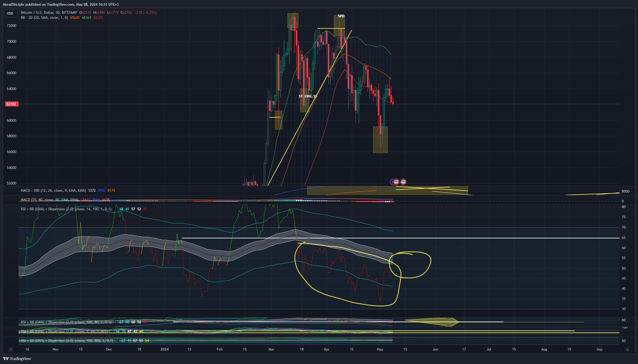This screenshot has width=638, height=364.
Task: Select the BB 2D indicator legend
Action: click(44, 18)
